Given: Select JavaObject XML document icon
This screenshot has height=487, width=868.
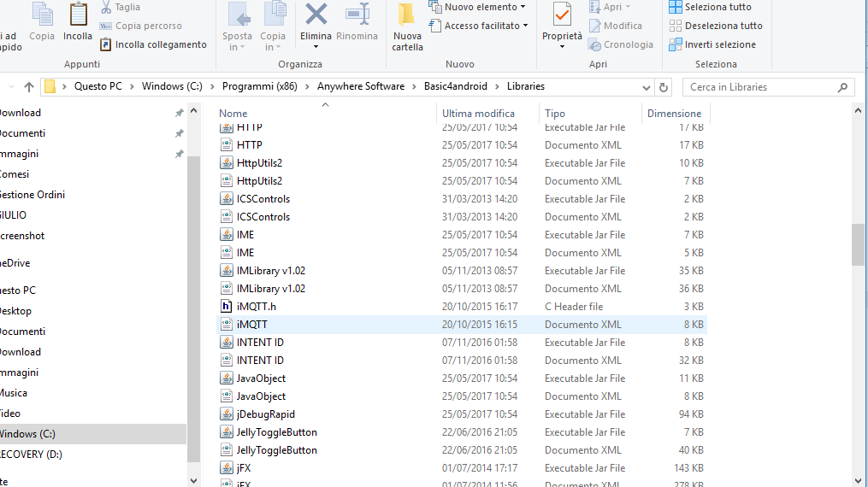Looking at the screenshot, I should click(x=227, y=396).
